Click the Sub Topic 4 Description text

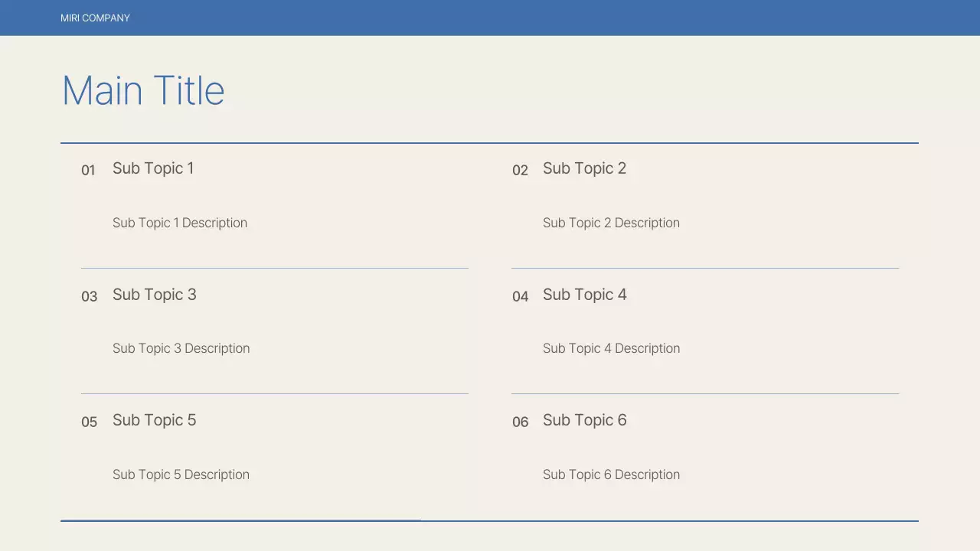click(x=611, y=348)
